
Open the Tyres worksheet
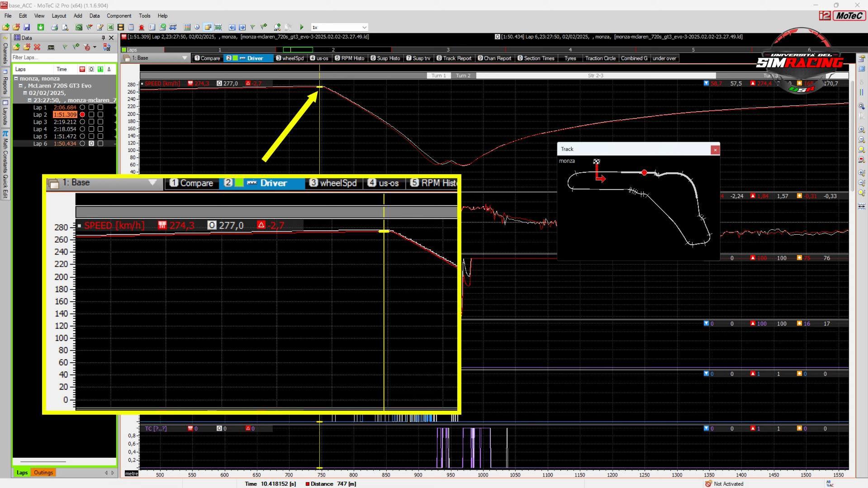point(570,58)
